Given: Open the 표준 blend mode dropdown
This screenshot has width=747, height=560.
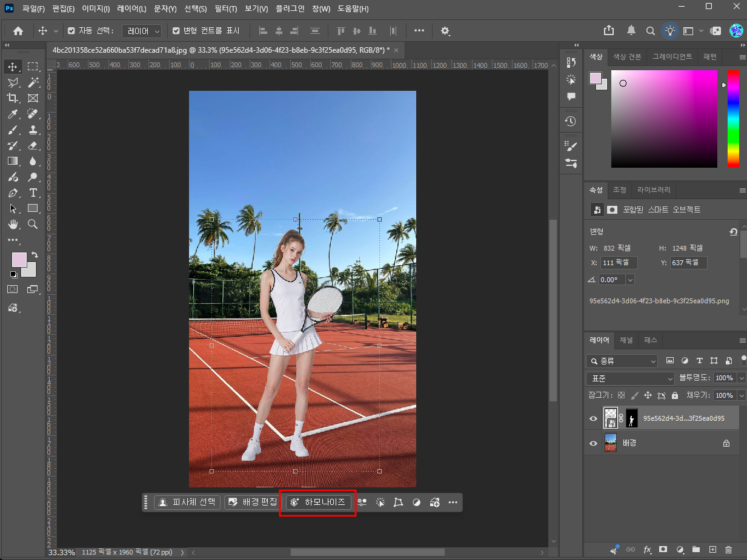Looking at the screenshot, I should [630, 378].
